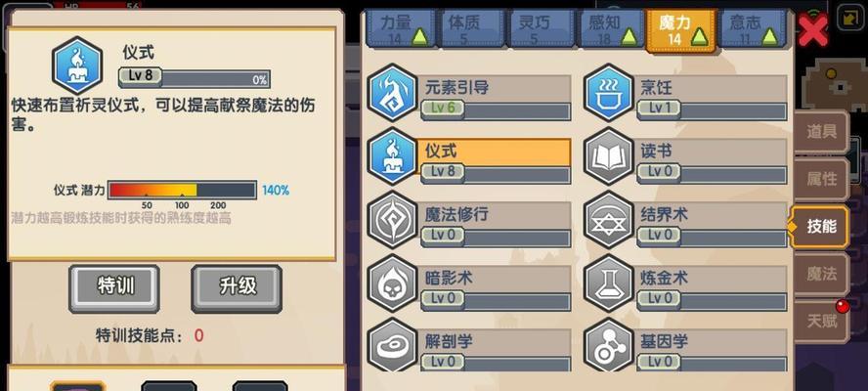Close the skill panel with red X
This screenshot has width=868, height=391.
[x=812, y=30]
